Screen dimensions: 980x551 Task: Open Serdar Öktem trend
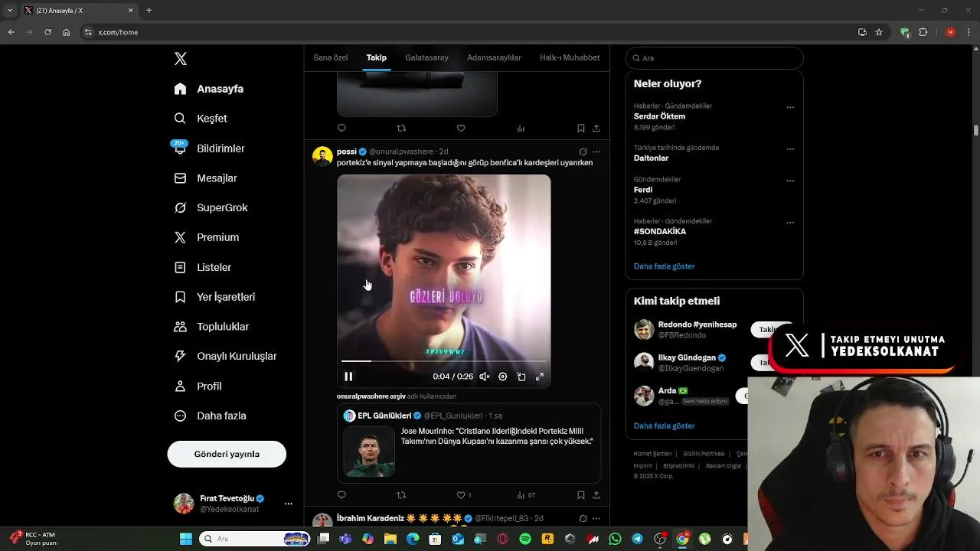pos(659,116)
